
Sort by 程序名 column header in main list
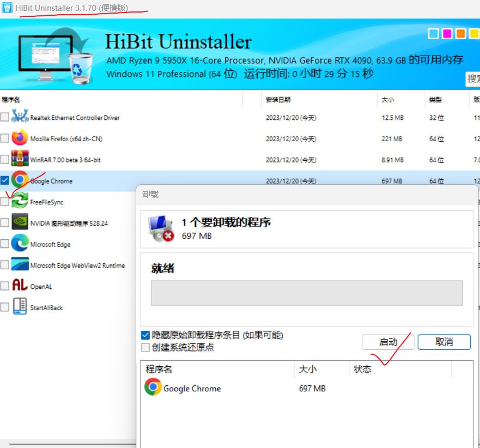11,100
